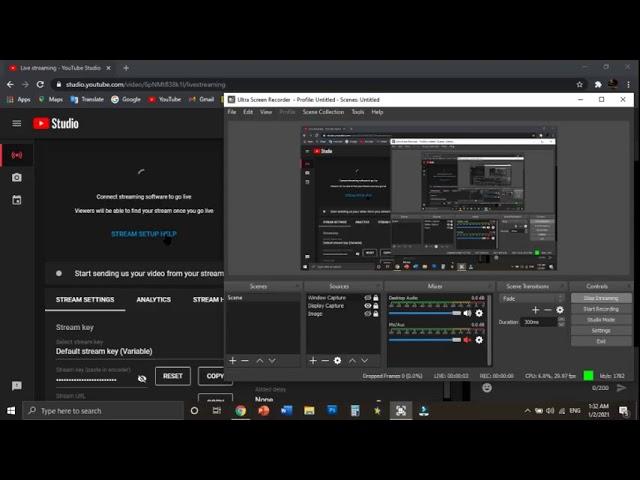The width and height of the screenshot is (640, 480).
Task: Reload the page in Chrome
Action: coord(40,84)
